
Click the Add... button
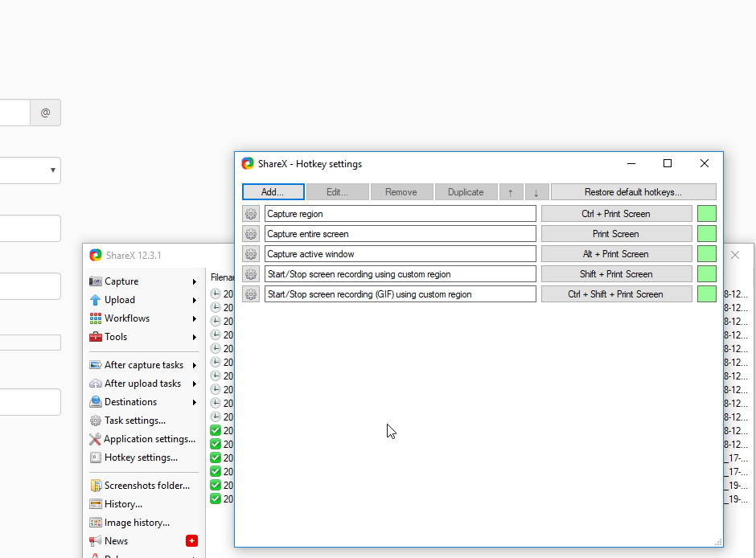(273, 192)
